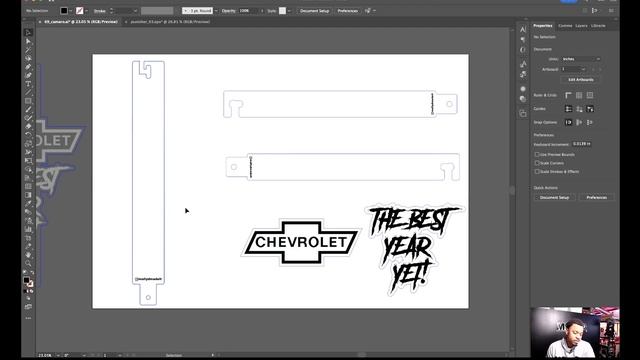The image size is (640, 360).
Task: Switch to the Properties panel tab
Action: click(x=543, y=25)
